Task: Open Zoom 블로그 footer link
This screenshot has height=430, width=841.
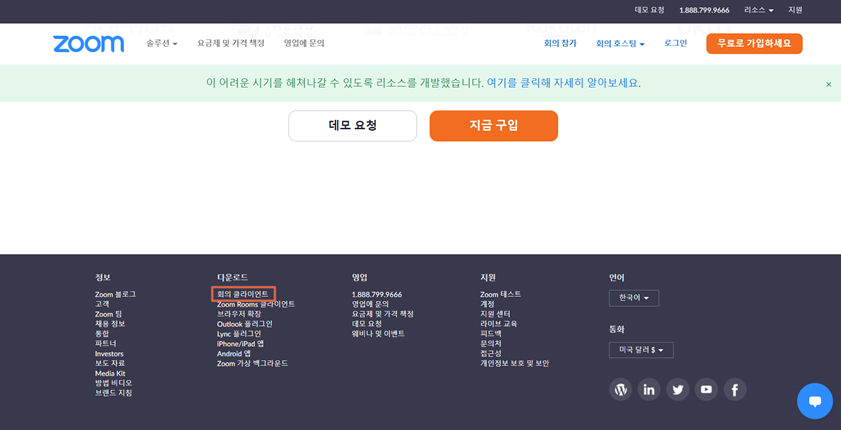Action: [x=115, y=294]
